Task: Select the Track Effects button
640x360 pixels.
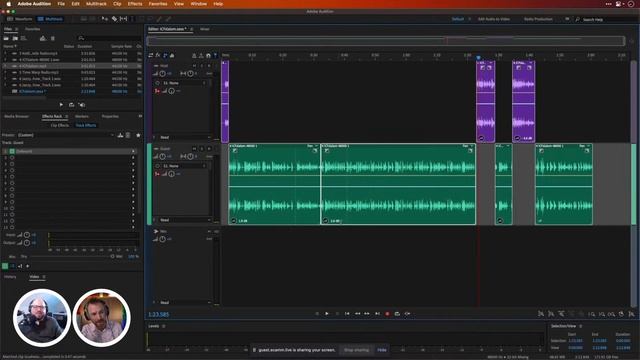Action: click(x=86, y=125)
